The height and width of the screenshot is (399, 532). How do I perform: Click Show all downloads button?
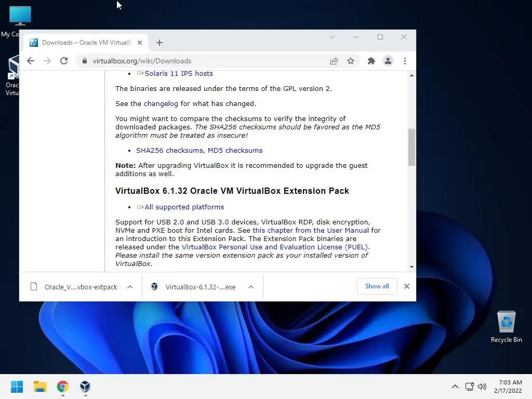377,286
